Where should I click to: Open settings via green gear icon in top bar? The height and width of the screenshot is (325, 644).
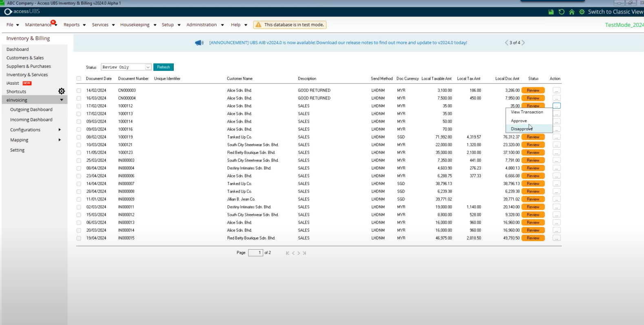pyautogui.click(x=582, y=12)
